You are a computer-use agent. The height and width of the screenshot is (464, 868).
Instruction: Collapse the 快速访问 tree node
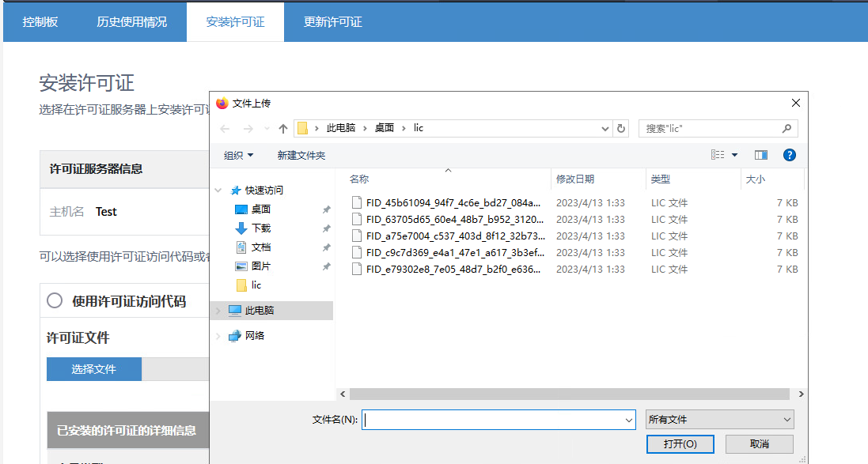coord(218,191)
